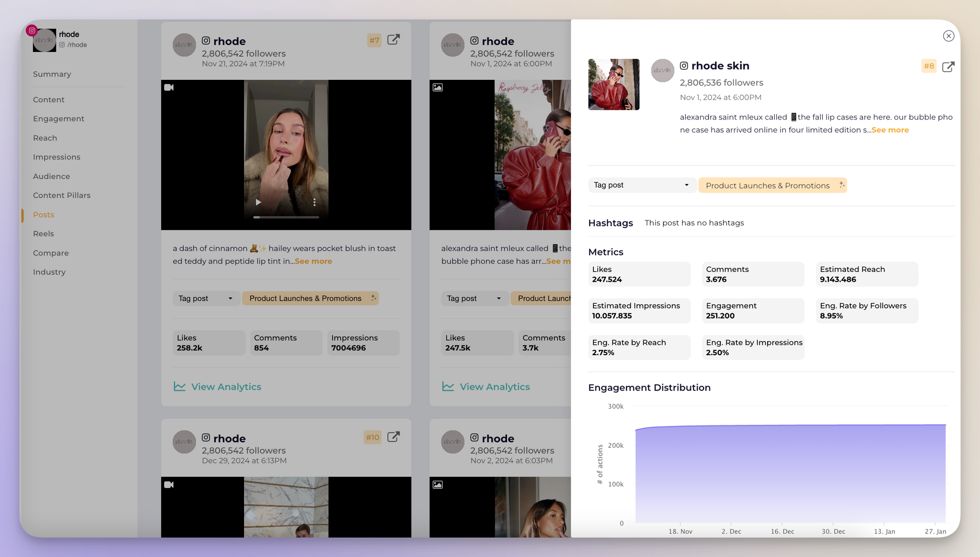Go to Summary in sidebar
Viewport: 980px width, 557px height.
(x=52, y=74)
